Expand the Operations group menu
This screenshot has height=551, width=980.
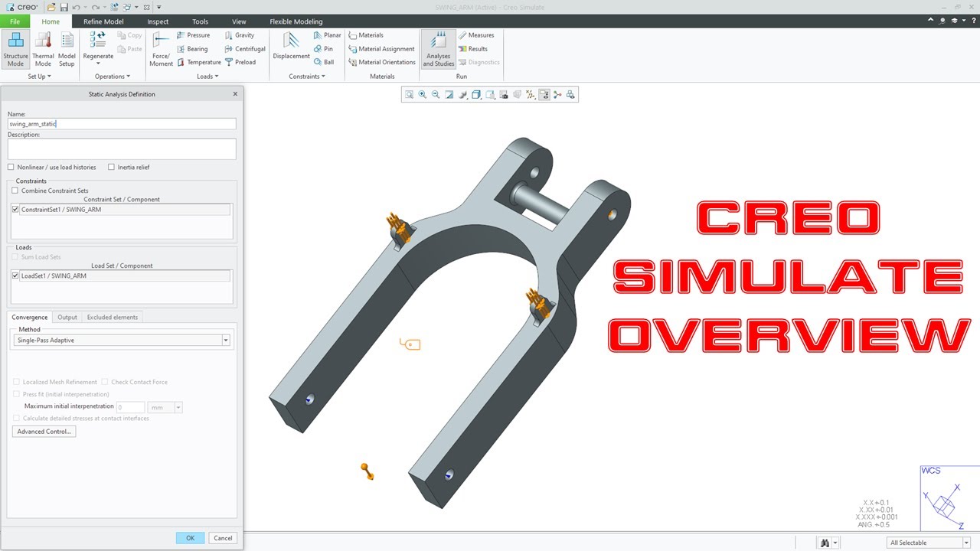tap(113, 77)
